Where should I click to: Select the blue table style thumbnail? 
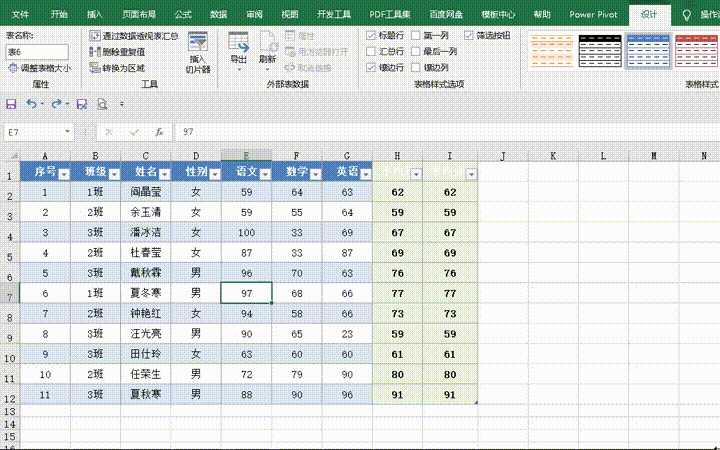click(648, 51)
